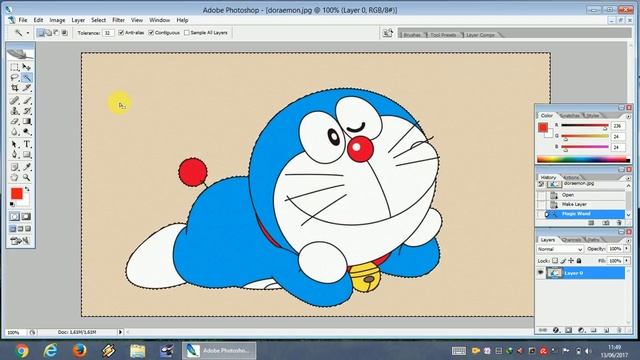The height and width of the screenshot is (360, 640).
Task: Click the color spectrum ramp bar
Action: 583,160
